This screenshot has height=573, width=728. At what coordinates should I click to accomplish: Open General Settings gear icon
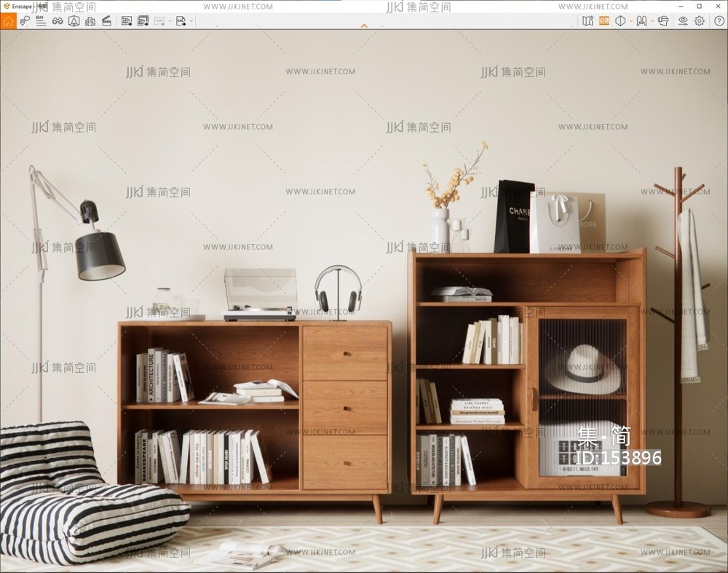coord(699,21)
